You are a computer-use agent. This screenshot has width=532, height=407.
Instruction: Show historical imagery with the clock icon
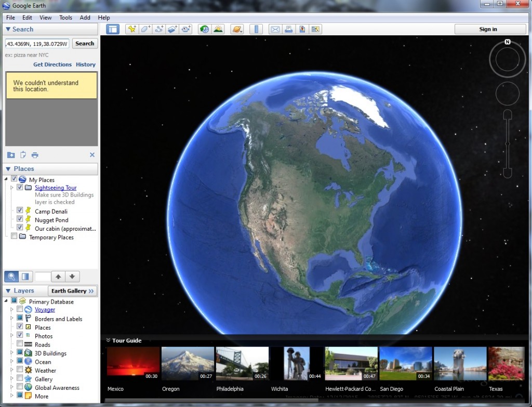coord(205,29)
